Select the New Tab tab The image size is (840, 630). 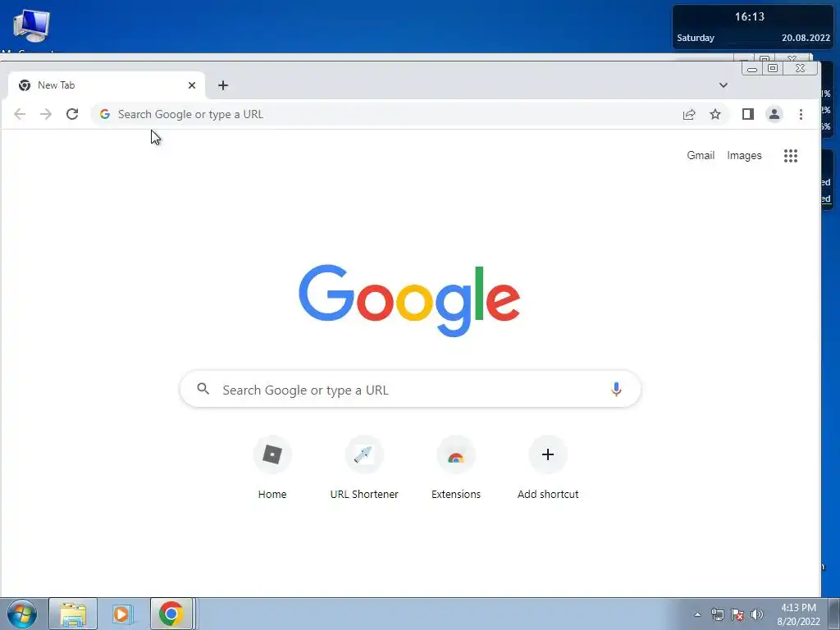[106, 85]
